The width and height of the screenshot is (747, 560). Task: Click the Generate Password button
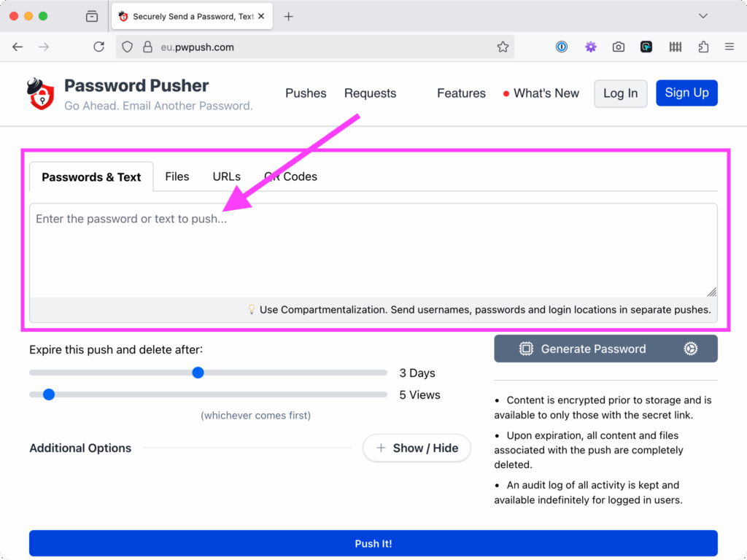click(x=592, y=349)
